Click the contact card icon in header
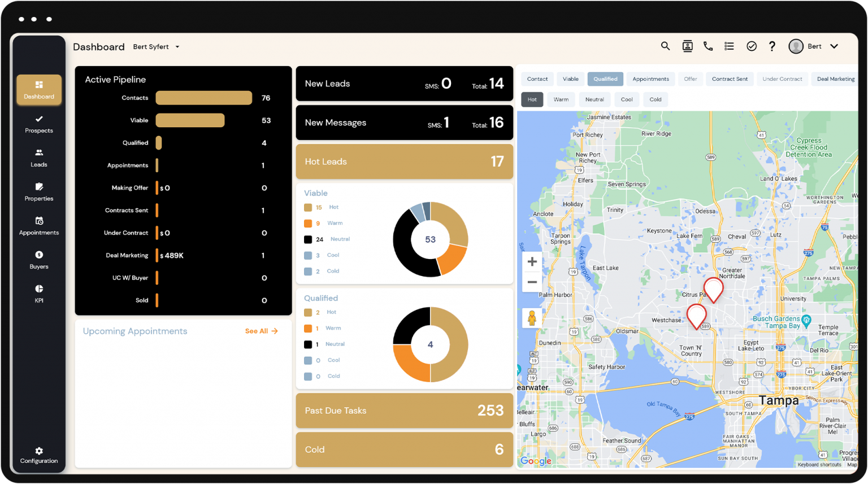Screen dimensions: 868x484 pos(687,46)
